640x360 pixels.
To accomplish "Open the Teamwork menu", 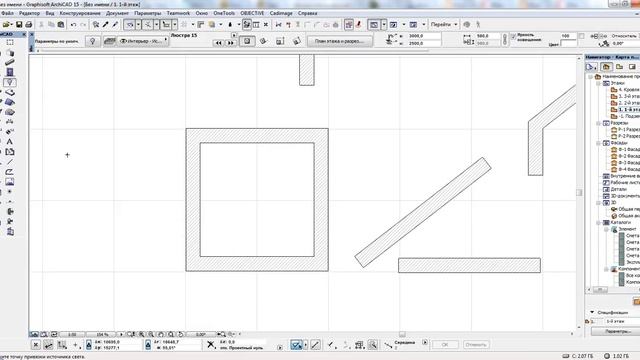I will (x=178, y=13).
